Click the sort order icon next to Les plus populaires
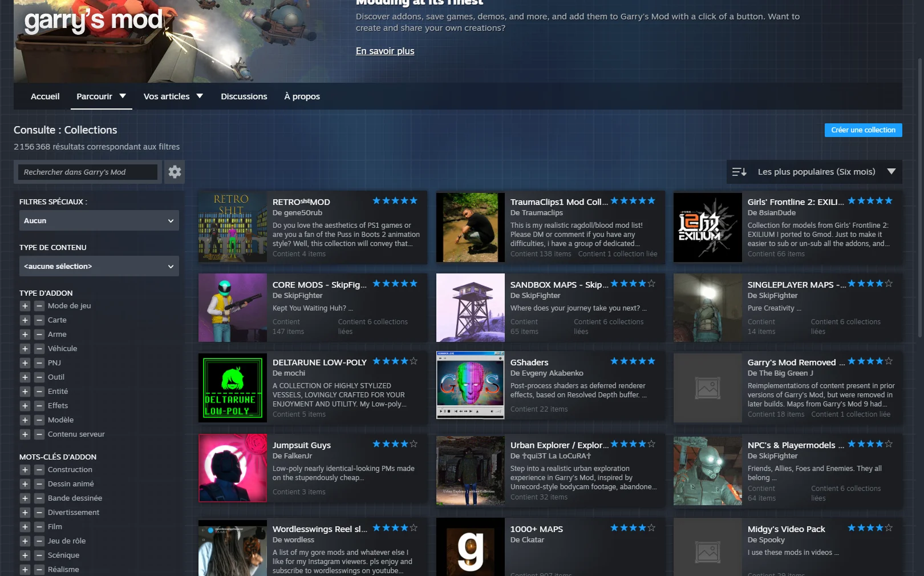The width and height of the screenshot is (924, 576). tap(739, 172)
